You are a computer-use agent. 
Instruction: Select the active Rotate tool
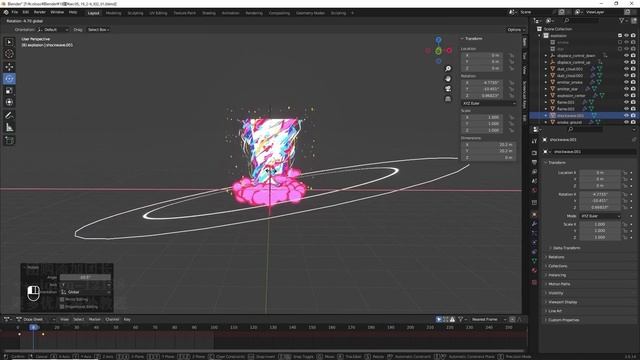click(9, 78)
